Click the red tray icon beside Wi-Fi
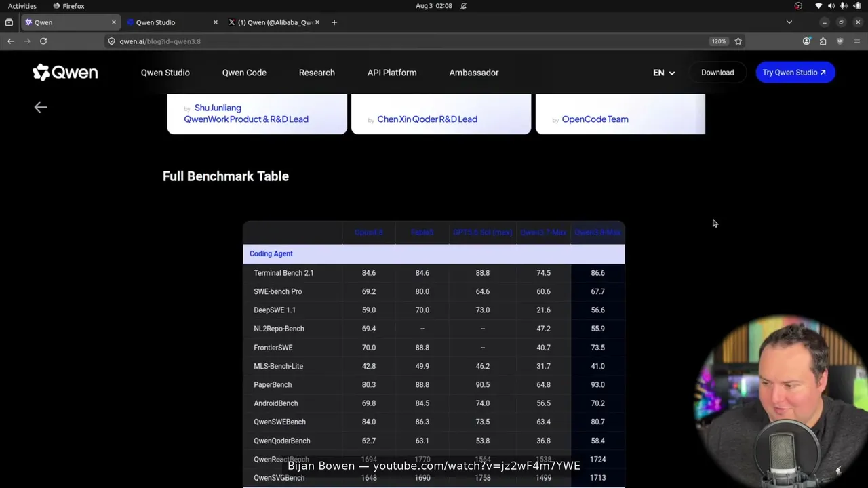This screenshot has width=868, height=488. tap(798, 6)
